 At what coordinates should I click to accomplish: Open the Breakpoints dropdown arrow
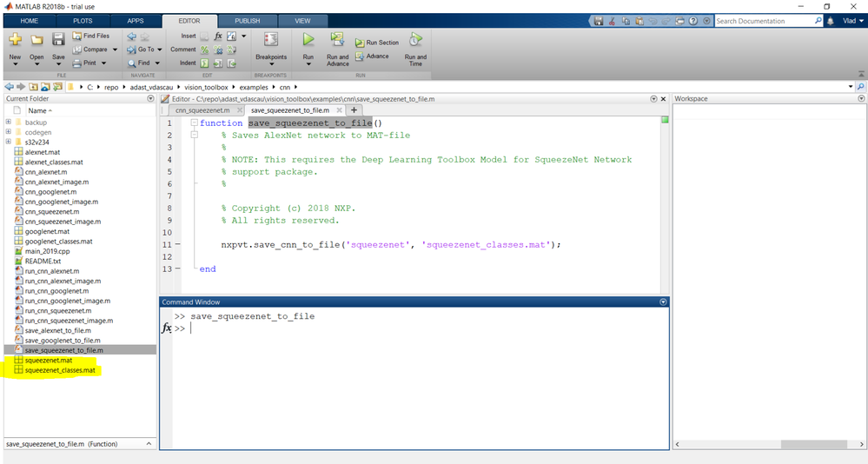[x=271, y=64]
